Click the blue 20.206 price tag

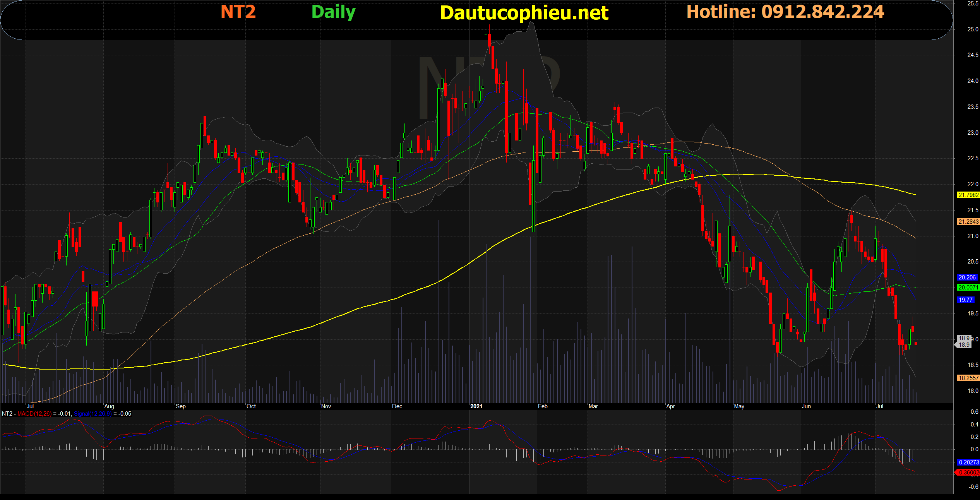coord(966,277)
